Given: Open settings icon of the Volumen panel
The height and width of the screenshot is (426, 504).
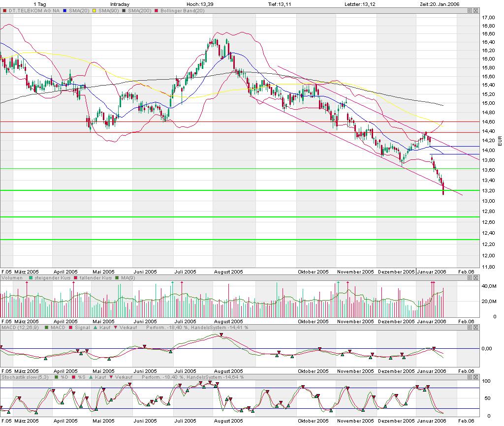Looking at the screenshot, I should 470,277.
